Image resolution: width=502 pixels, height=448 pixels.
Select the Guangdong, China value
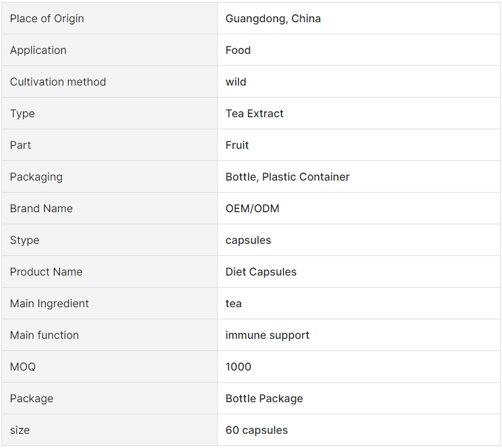pyautogui.click(x=273, y=19)
